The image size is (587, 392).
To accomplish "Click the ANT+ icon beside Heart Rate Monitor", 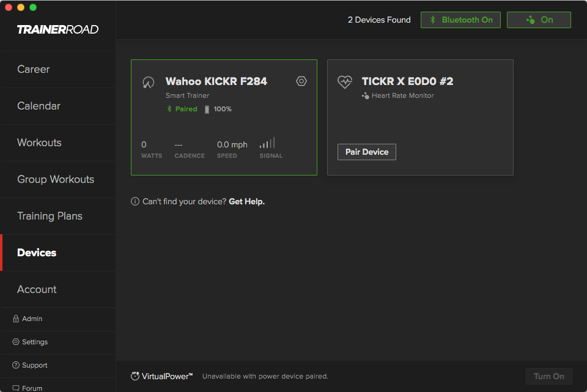I will pos(366,96).
